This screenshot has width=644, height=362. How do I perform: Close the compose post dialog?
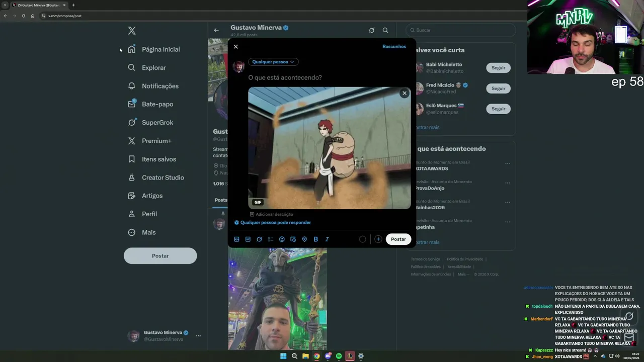pos(235,46)
